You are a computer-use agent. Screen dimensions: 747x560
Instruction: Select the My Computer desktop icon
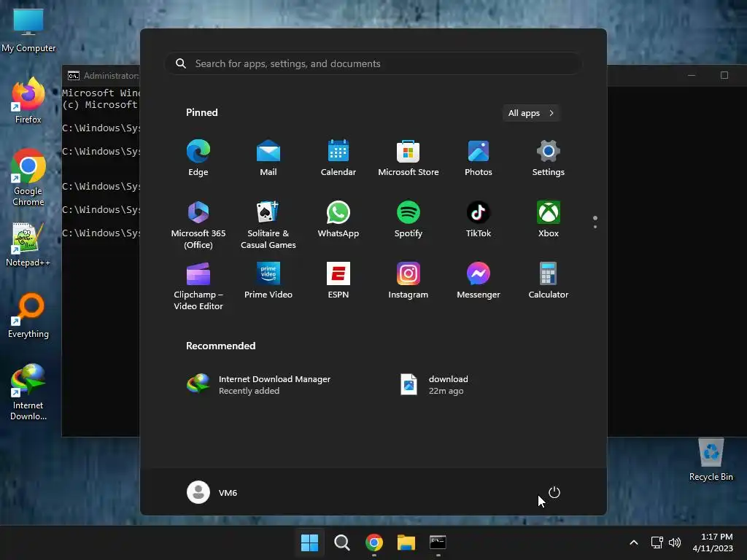coord(28,31)
